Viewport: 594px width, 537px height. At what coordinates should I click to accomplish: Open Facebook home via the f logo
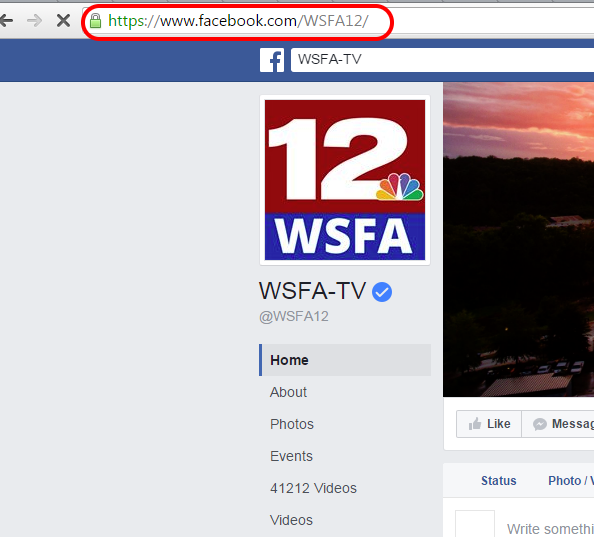[272, 60]
